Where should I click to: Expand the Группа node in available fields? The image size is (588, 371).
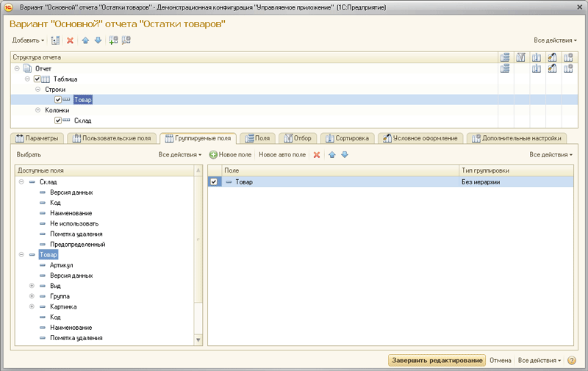pyautogui.click(x=32, y=296)
